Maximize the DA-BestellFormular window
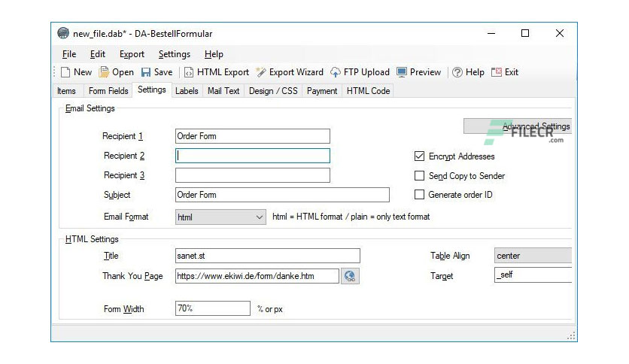The width and height of the screenshot is (629, 364). [x=525, y=33]
